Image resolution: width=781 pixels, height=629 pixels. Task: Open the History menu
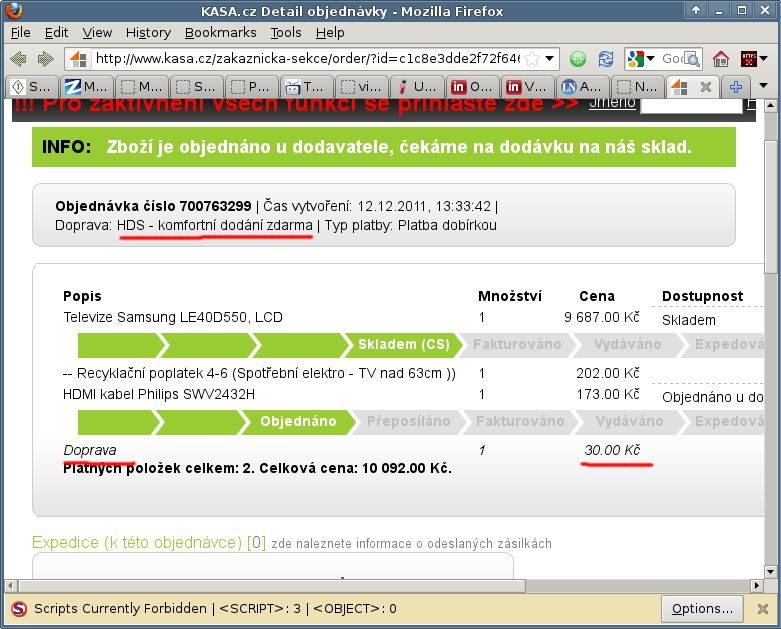click(148, 32)
